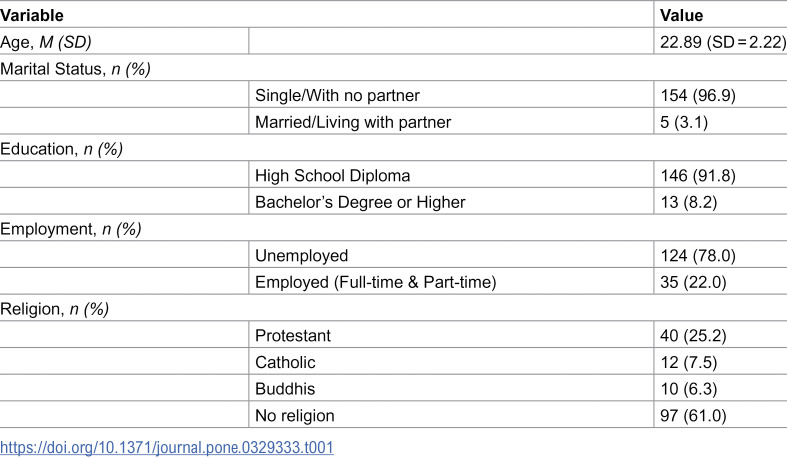
Task: Click the Unemployed row label
Action: [302, 255]
